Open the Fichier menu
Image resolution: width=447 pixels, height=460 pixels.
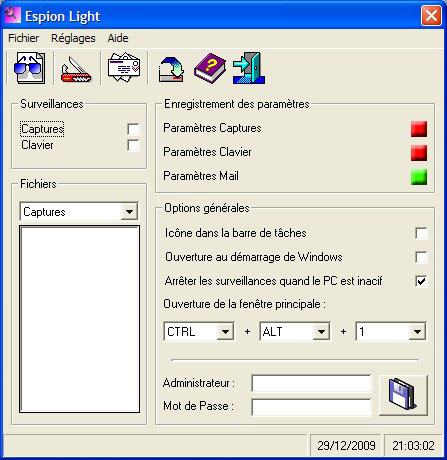tap(23, 38)
